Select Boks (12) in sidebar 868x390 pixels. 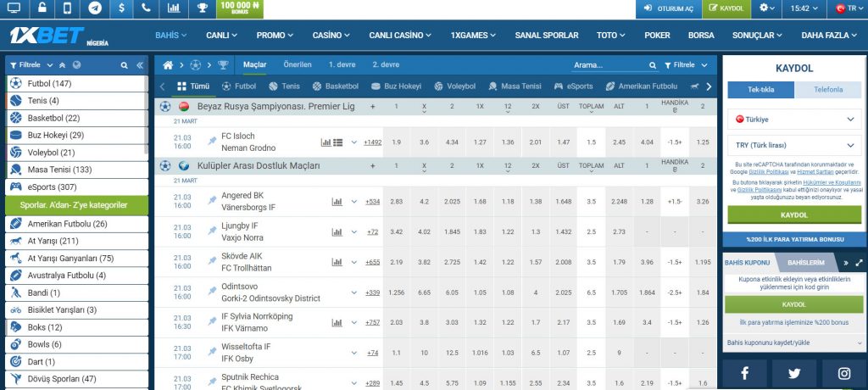click(76, 327)
